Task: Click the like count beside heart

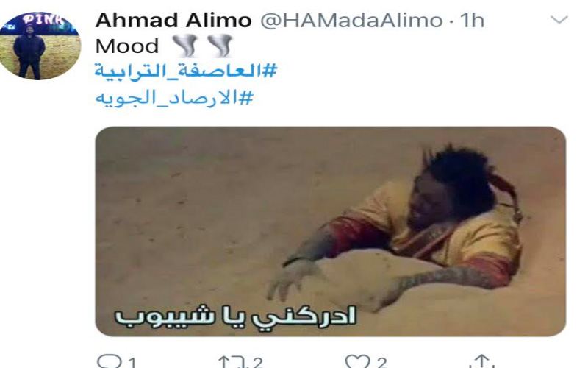Action: point(381,363)
